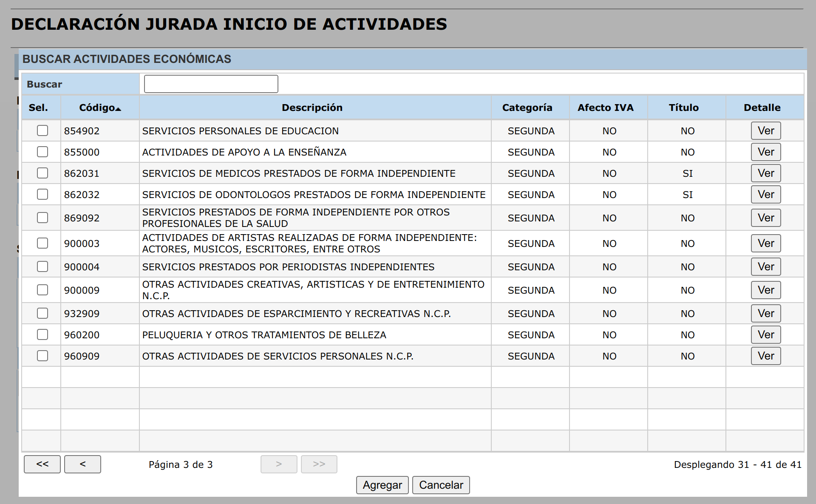This screenshot has width=816, height=504.
Task: Click the disabled last page >> button
Action: pyautogui.click(x=319, y=464)
